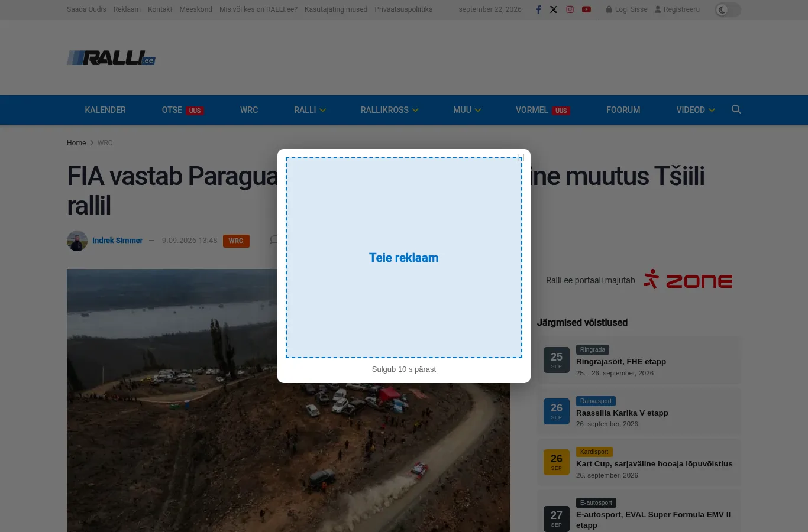This screenshot has height=532, width=808.
Task: Click the date badge beside Kart Cup
Action: pyautogui.click(x=557, y=462)
